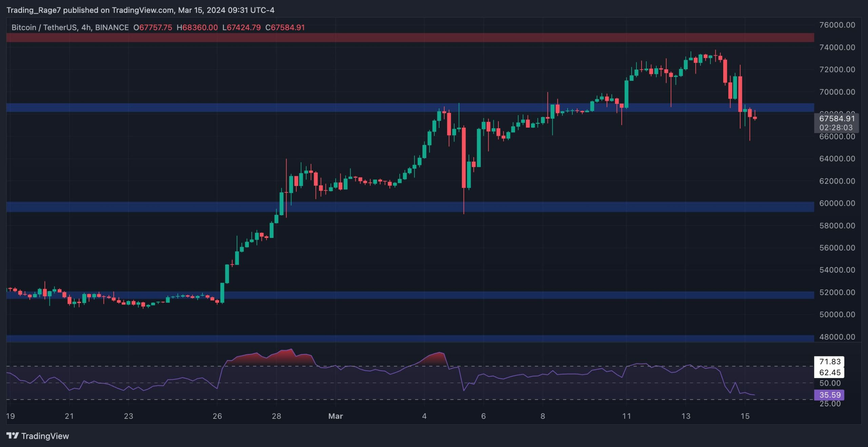This screenshot has height=447, width=868.
Task: Click the close value C67584.91
Action: click(285, 27)
